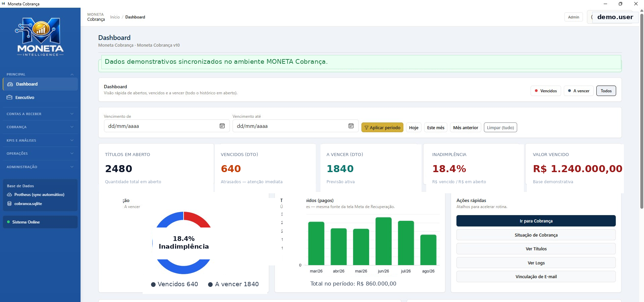
Task: Click the INADIMPLÊNCIA 18.4% value
Action: (449, 169)
